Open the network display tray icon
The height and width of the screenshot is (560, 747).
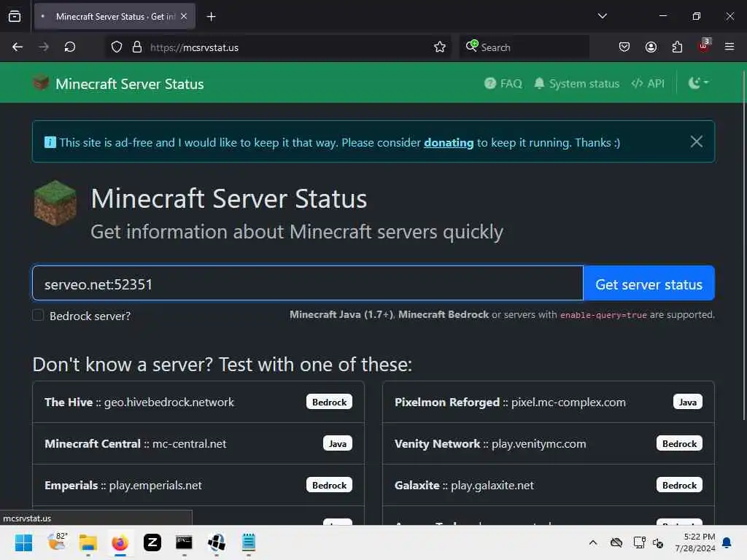click(x=639, y=542)
